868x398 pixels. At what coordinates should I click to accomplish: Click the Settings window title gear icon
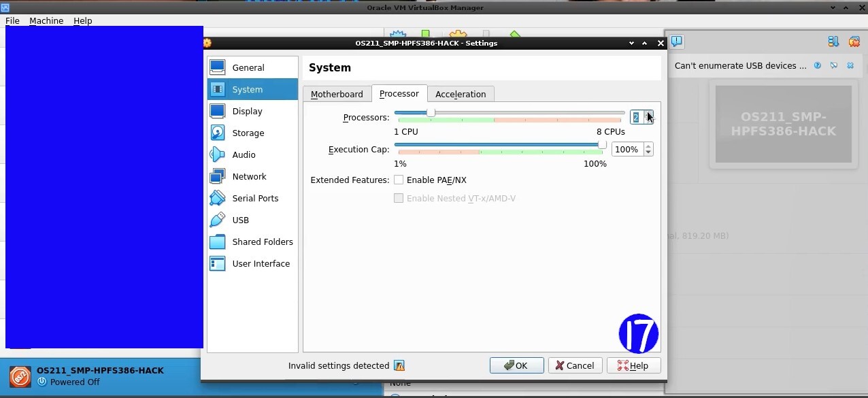tap(207, 43)
